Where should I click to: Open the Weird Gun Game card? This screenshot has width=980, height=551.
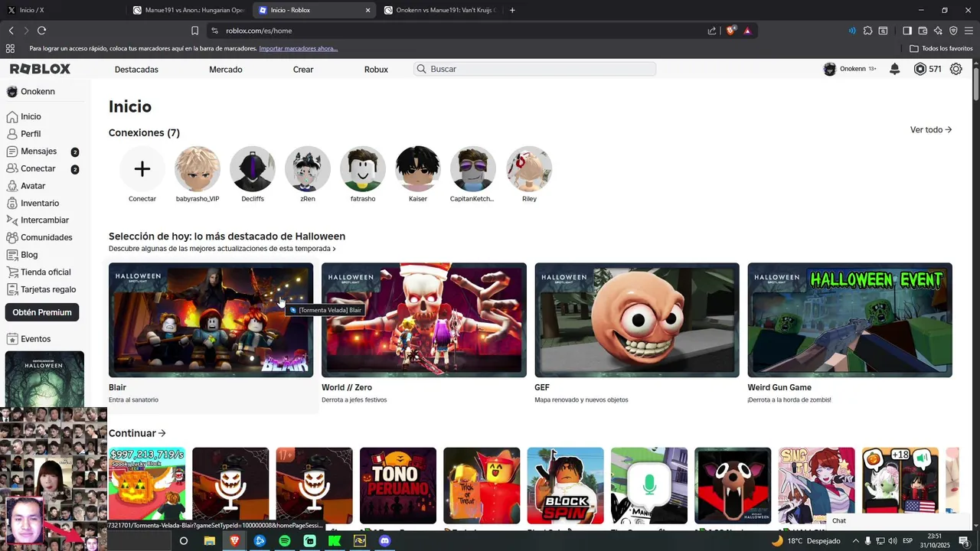tap(850, 320)
